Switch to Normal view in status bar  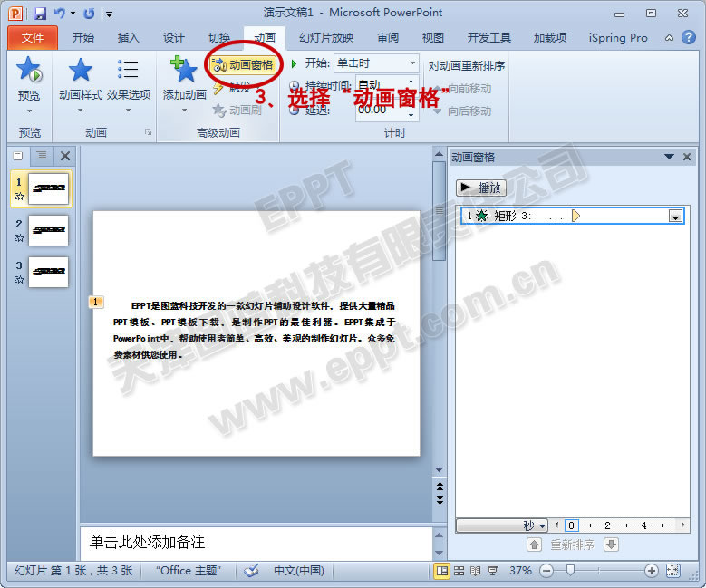(441, 571)
